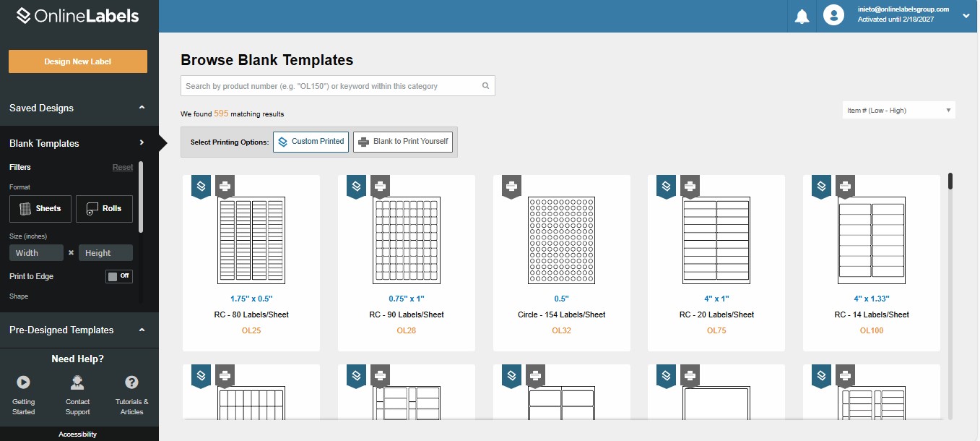
Task: Click the OL25 product number
Action: click(251, 330)
